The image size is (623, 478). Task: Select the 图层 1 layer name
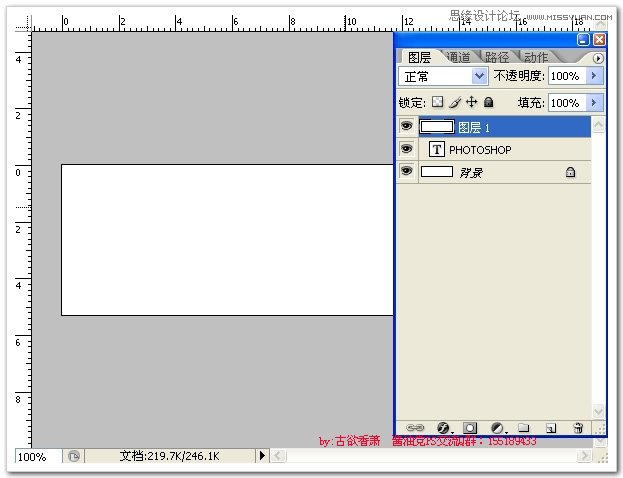click(474, 128)
